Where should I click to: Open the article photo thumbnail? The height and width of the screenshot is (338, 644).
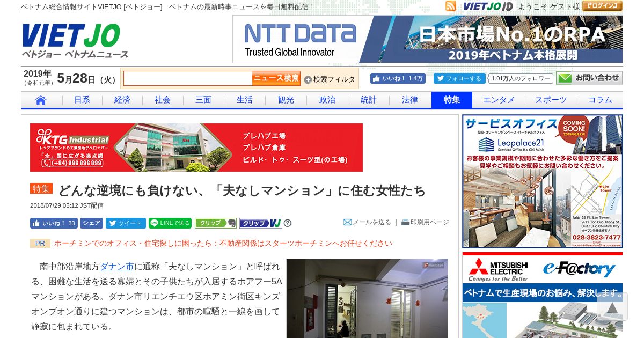click(367, 298)
